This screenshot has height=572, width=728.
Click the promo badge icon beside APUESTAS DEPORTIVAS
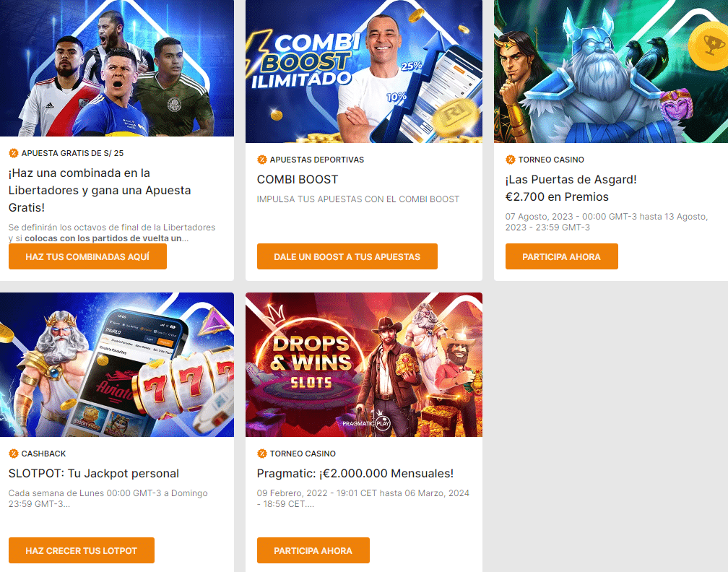(262, 160)
